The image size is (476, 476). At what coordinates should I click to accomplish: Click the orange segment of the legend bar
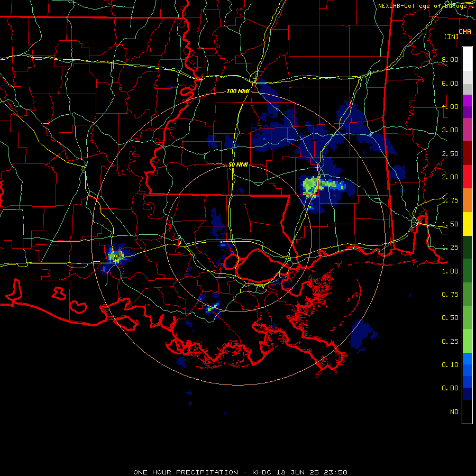[467, 200]
